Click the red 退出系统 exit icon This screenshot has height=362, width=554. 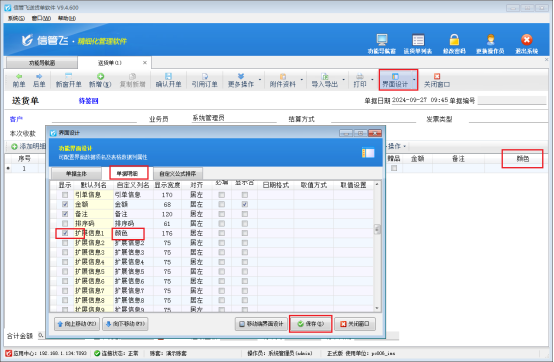(x=526, y=40)
